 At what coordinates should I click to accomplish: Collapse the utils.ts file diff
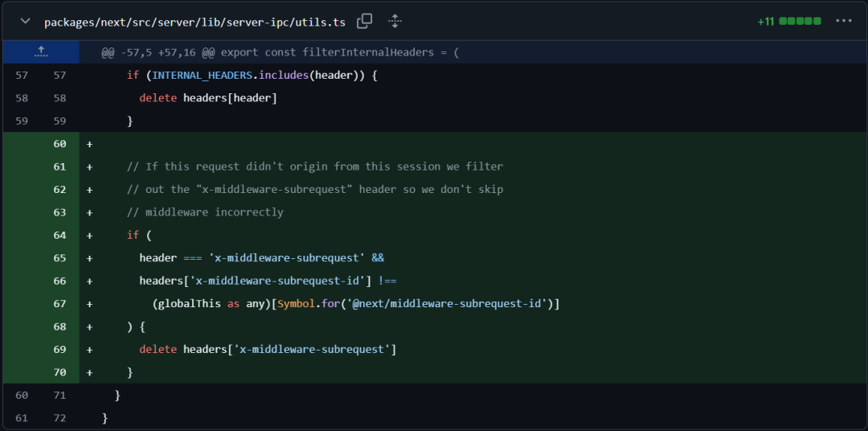pyautogui.click(x=25, y=21)
